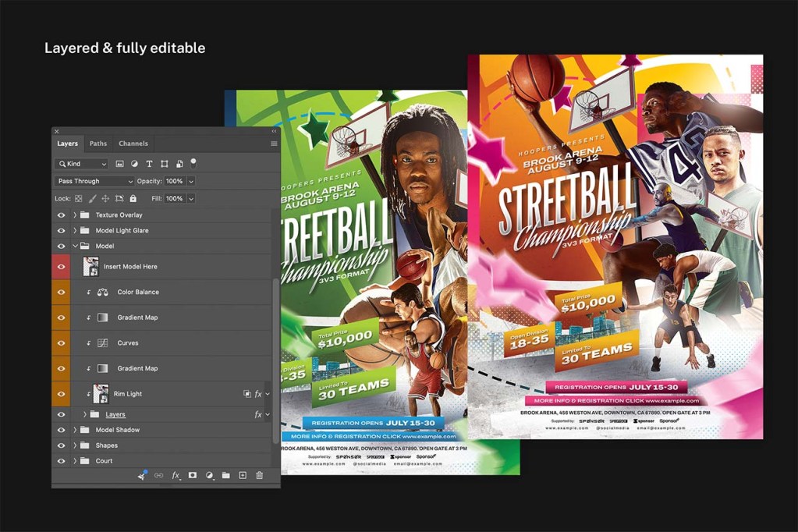Expand Layers group effects chevron
The width and height of the screenshot is (798, 532).
268,415
